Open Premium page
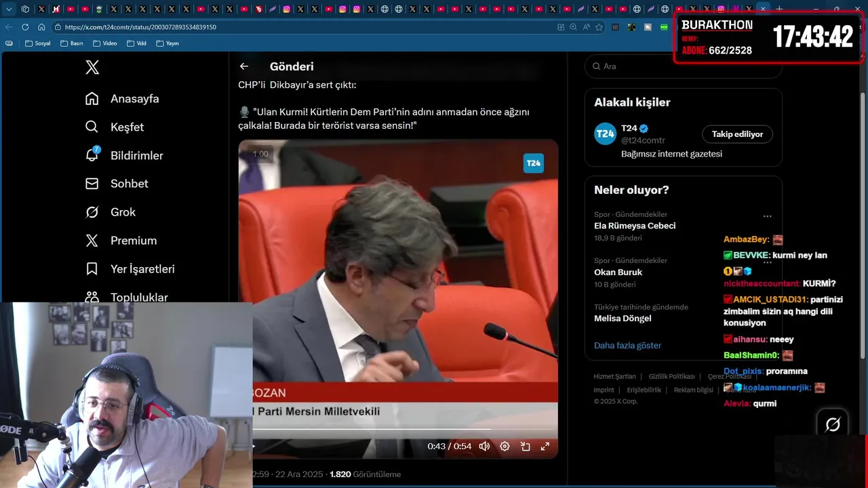This screenshot has height=488, width=868. 121,241
